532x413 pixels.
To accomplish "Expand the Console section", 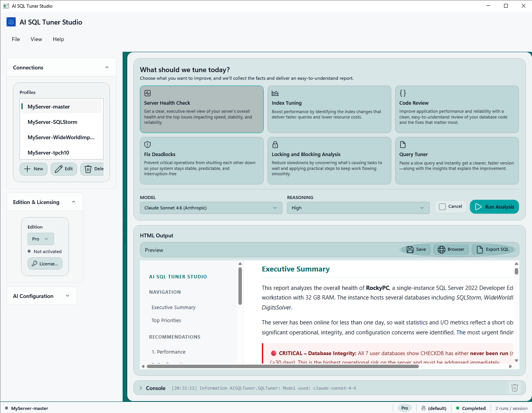I will click(x=141, y=388).
